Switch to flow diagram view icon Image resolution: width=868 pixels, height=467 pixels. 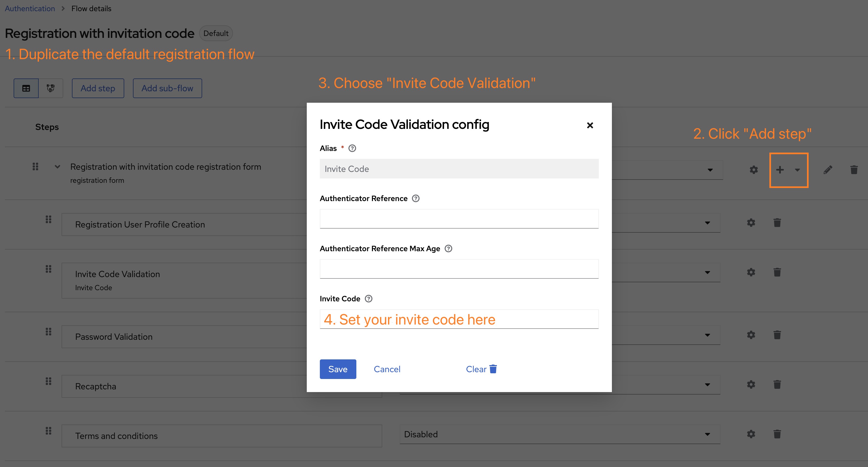51,88
